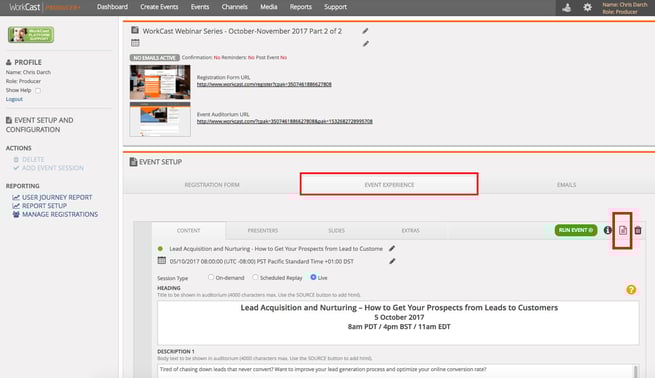Switch to the Emails tab
The image size is (655, 378).
point(566,185)
